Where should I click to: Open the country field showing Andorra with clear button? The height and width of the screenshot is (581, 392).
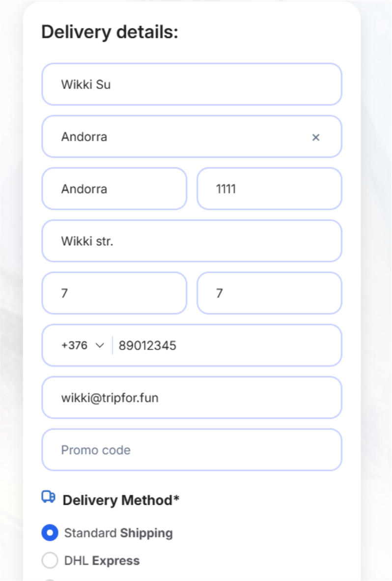pos(177,137)
